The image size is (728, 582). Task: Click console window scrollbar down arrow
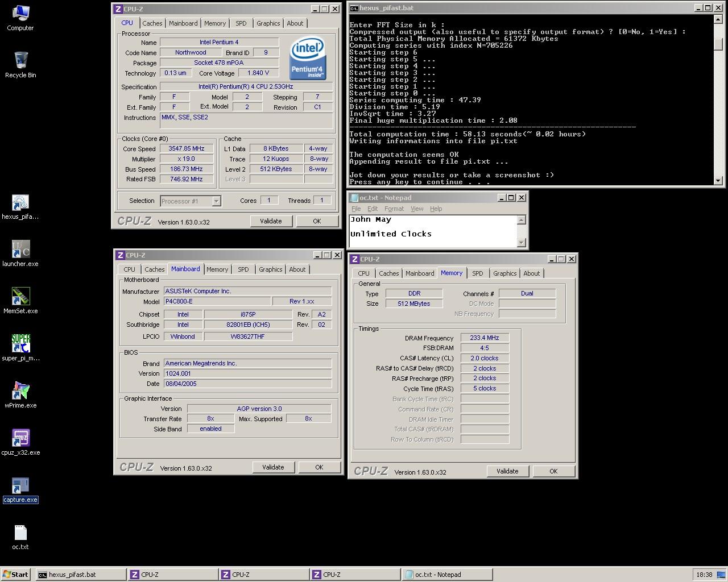pos(718,180)
